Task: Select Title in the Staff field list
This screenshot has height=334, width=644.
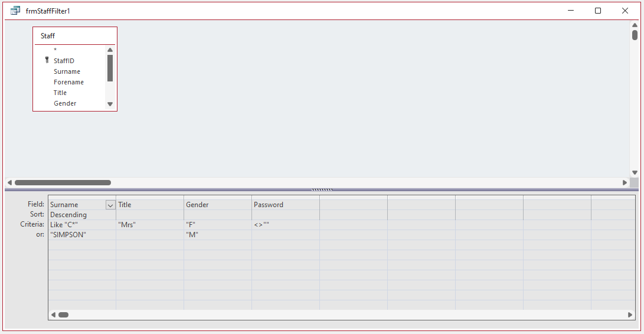Action: tap(60, 93)
